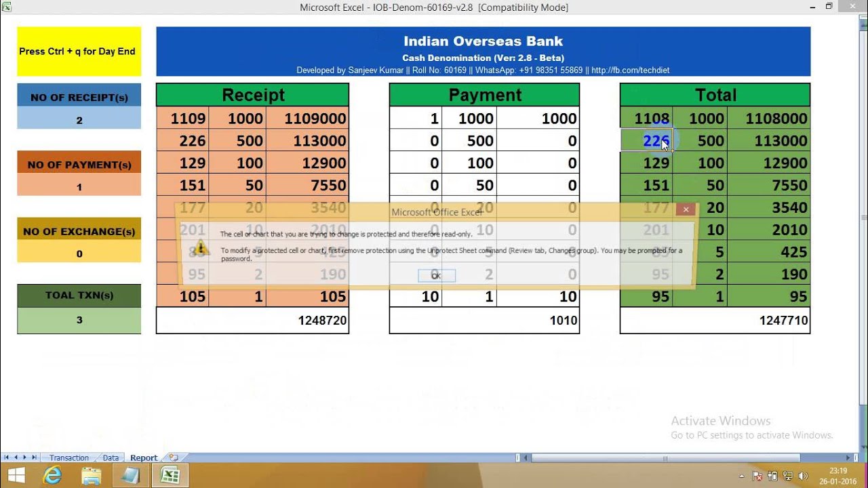Click the green Receipt header
Image resolution: width=868 pixels, height=488 pixels.
coord(252,95)
